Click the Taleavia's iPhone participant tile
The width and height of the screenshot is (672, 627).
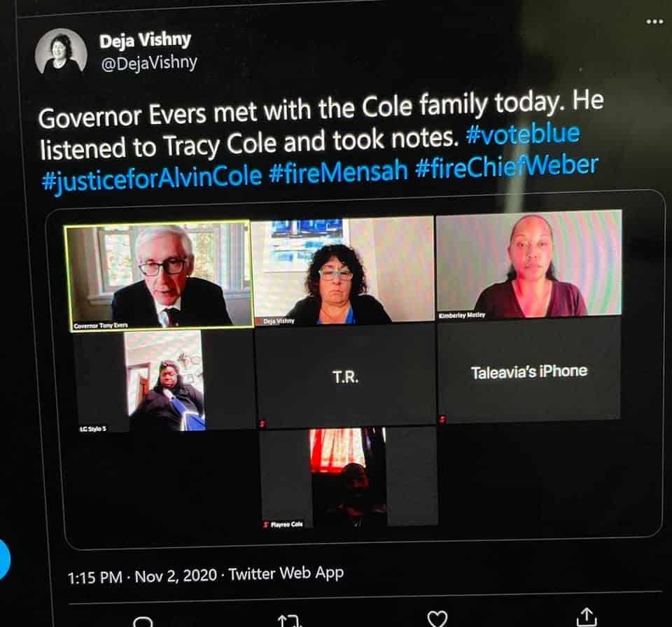[x=529, y=371]
